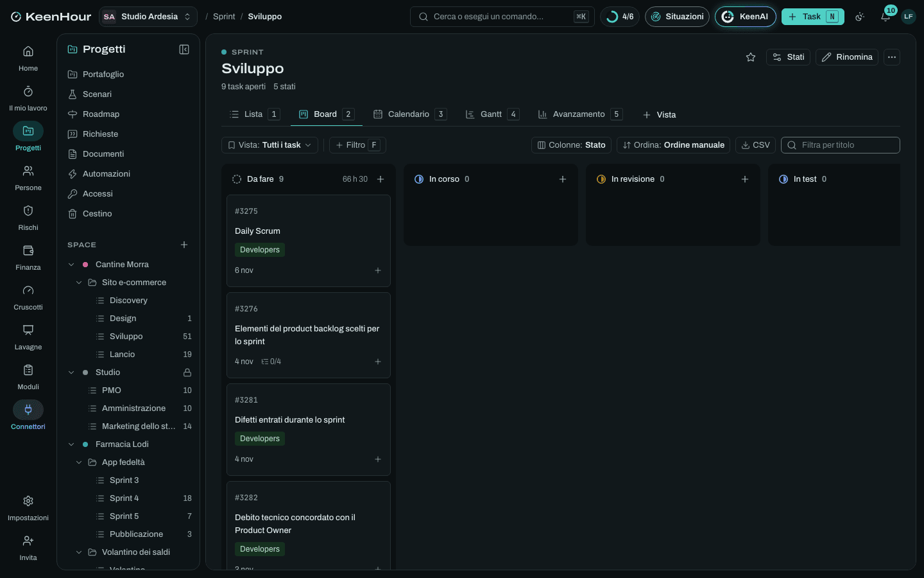Viewport: 924px width, 578px height.
Task: Collapse the Farmacia Lodi space
Action: 71,444
